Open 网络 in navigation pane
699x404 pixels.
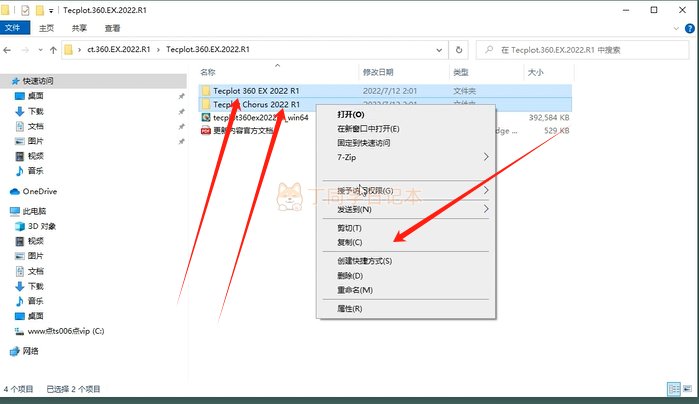30,351
